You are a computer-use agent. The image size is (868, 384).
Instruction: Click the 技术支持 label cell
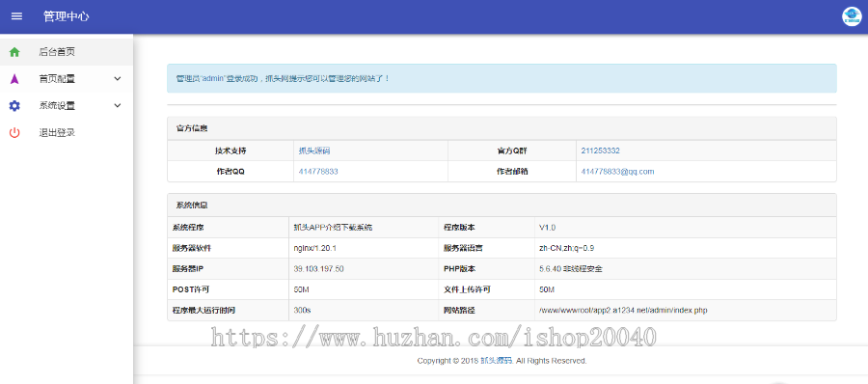pos(231,151)
